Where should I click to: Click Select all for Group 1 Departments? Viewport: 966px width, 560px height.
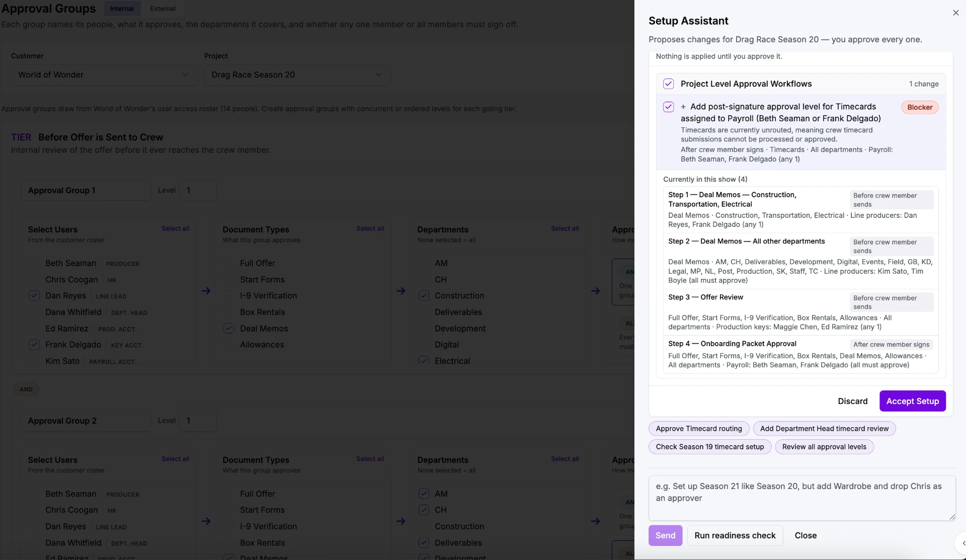click(x=565, y=228)
